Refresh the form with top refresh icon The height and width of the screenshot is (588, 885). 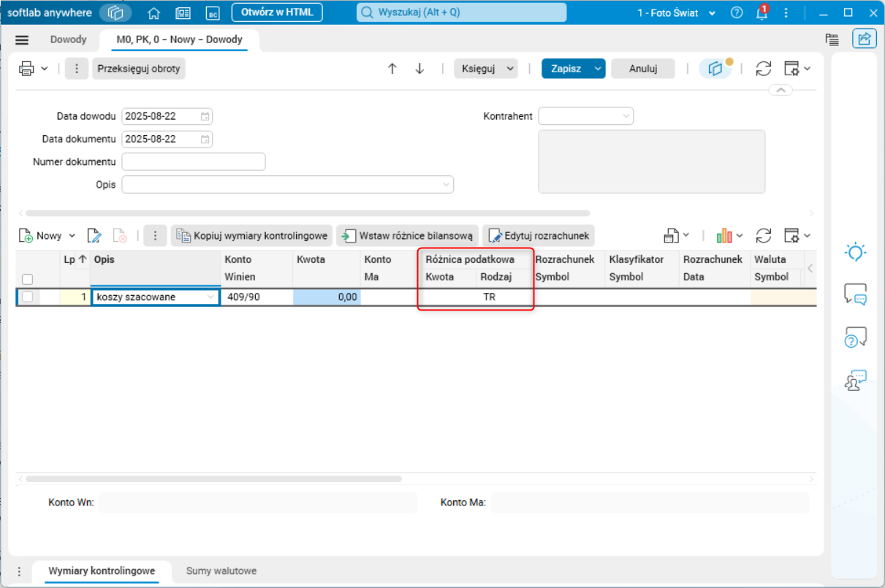764,69
